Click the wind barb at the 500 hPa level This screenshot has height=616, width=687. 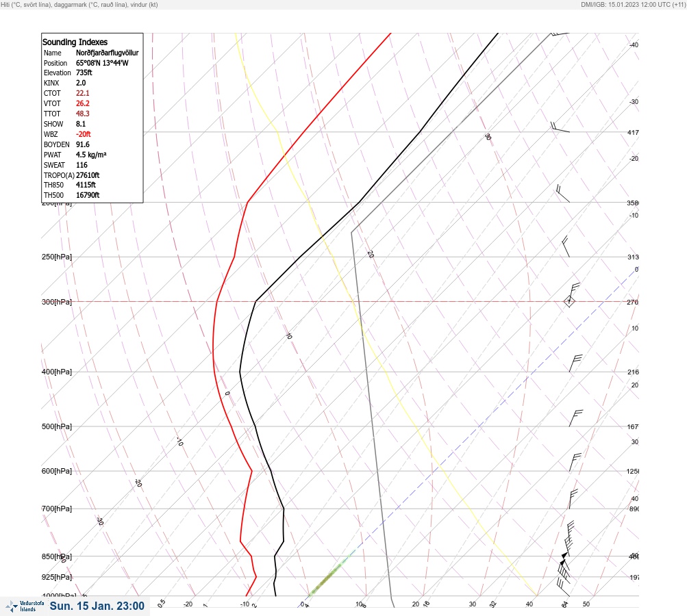tap(576, 418)
